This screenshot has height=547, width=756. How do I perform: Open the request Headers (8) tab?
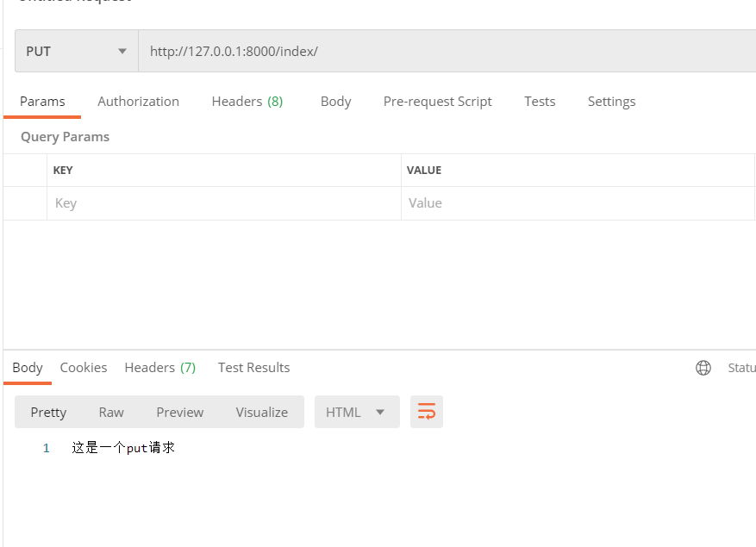click(x=247, y=101)
